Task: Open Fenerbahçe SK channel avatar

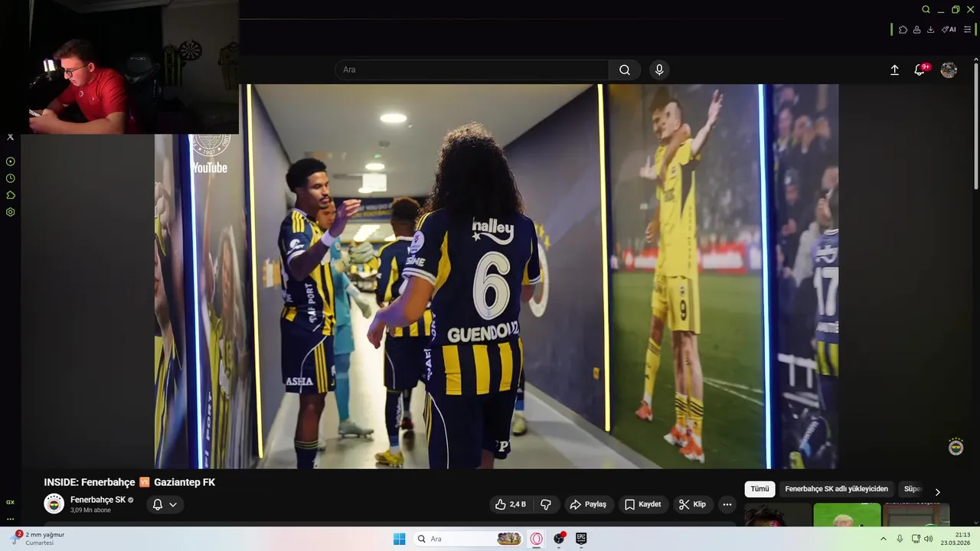Action: pos(54,504)
